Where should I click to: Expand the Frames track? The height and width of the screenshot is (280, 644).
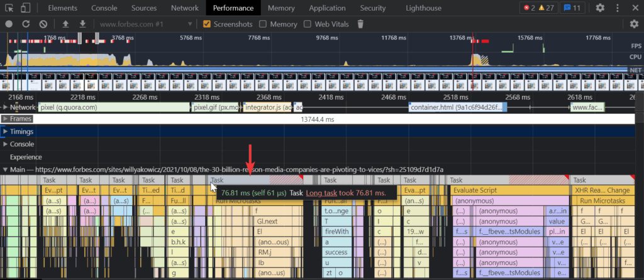tap(5, 119)
